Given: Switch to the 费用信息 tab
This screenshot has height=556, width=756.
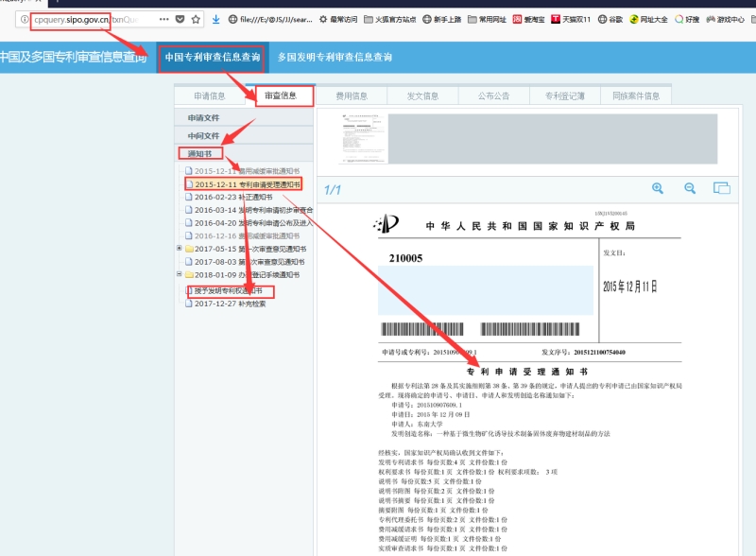Looking at the screenshot, I should click(x=352, y=96).
